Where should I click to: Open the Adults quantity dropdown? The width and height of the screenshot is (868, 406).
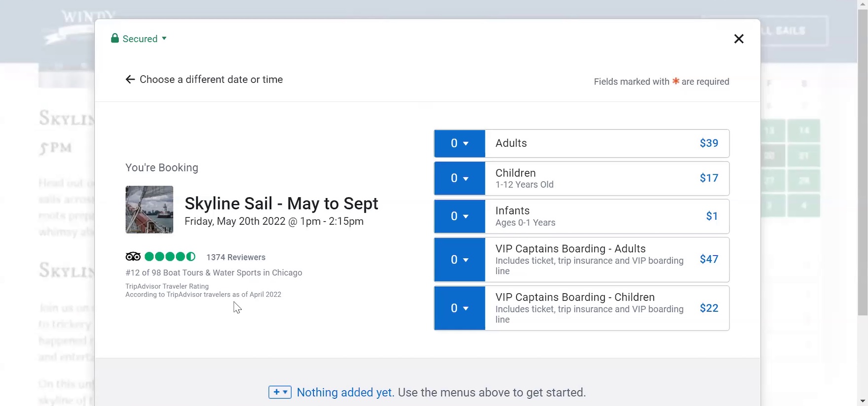(459, 143)
